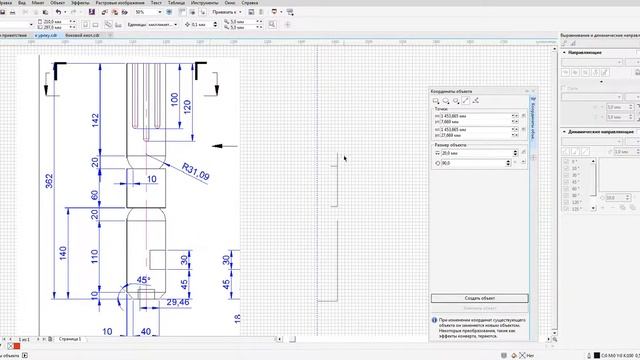Screen dimensions: 640x360
Task: Open the Вид menu
Action: point(22,3)
